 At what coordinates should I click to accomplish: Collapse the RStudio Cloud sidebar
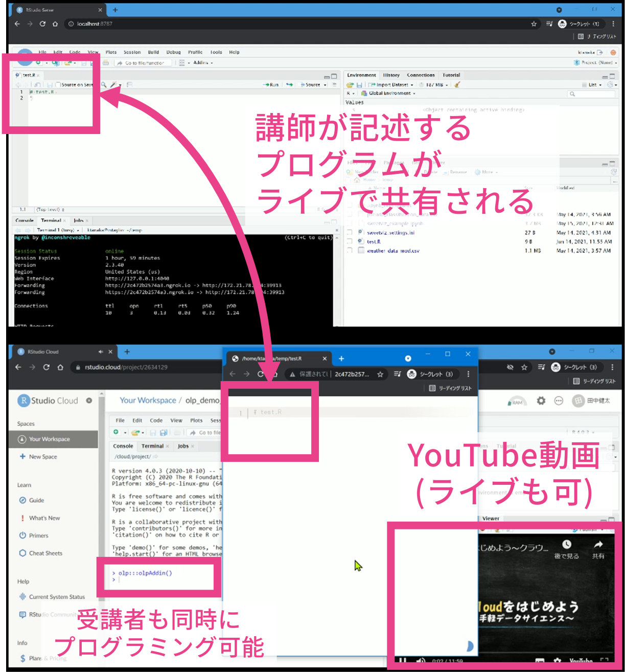(x=89, y=400)
